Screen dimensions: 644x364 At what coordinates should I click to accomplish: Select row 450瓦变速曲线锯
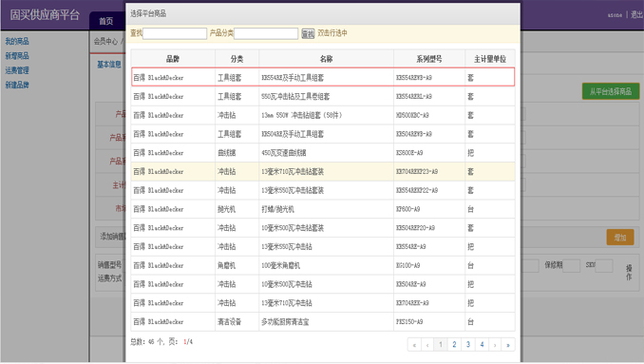tap(323, 153)
